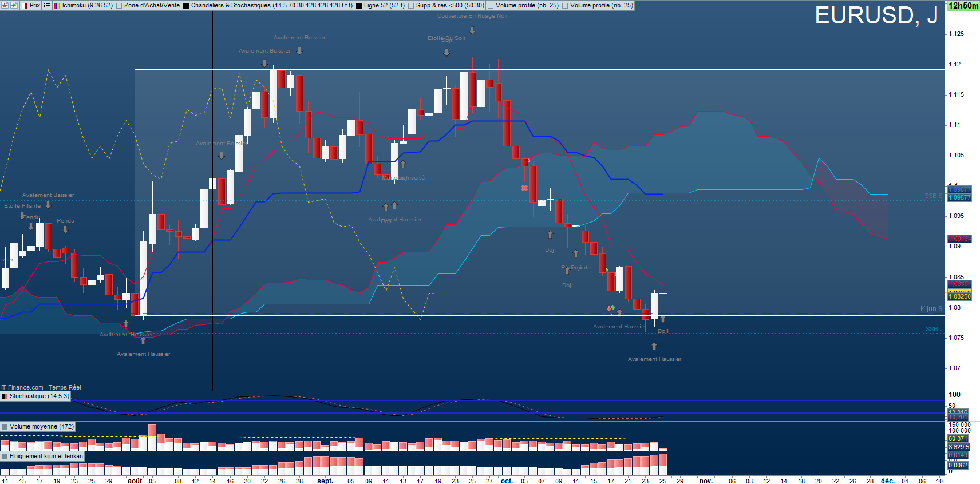Open Eloignement kijun et tenkan panel label
This screenshot has height=484, width=980.
(x=46, y=456)
